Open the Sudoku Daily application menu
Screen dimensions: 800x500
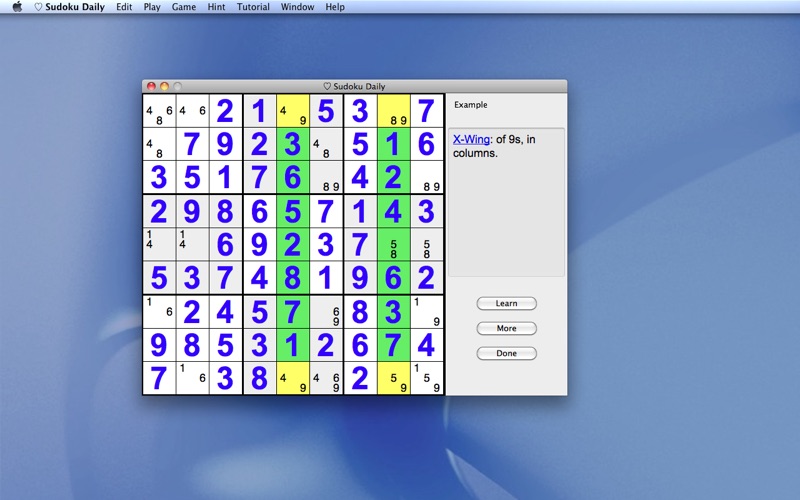pos(69,7)
